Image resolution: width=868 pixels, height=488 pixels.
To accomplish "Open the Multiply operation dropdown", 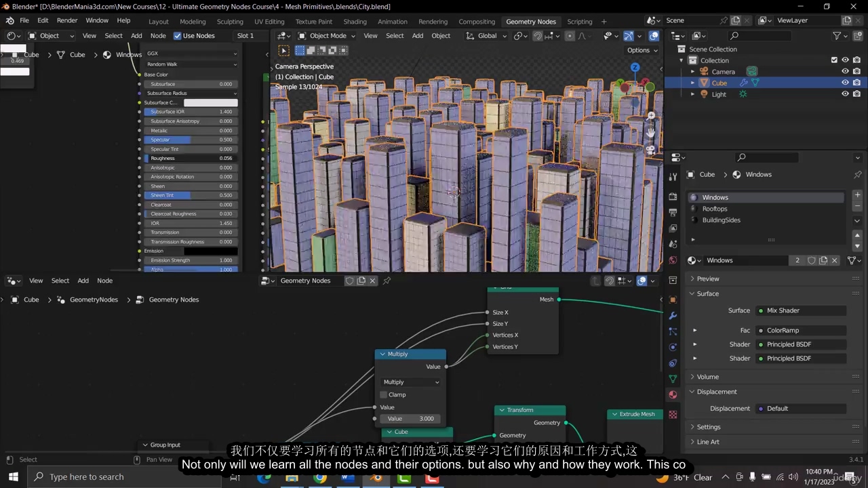I will coord(411,382).
